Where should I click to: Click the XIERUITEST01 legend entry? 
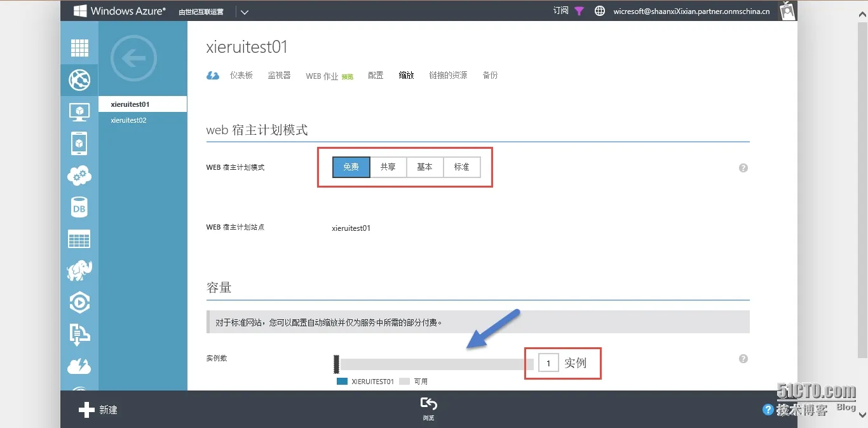365,382
